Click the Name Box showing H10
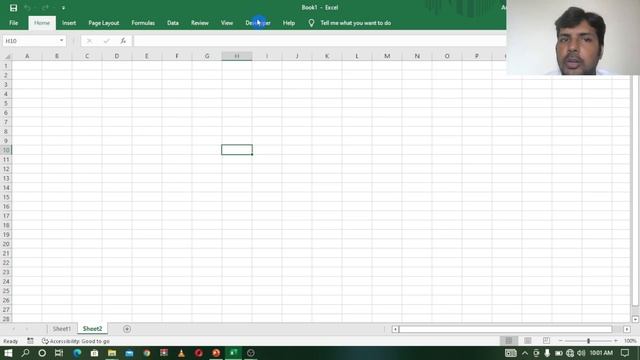 click(x=30, y=41)
